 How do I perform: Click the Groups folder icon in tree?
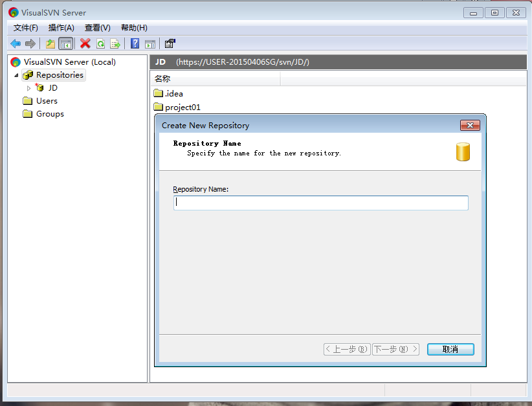27,114
